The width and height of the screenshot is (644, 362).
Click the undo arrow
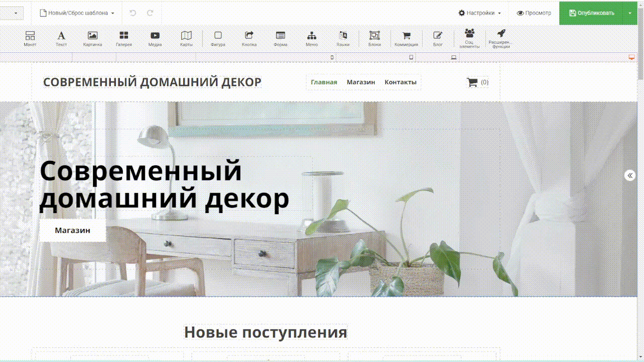tap(133, 13)
